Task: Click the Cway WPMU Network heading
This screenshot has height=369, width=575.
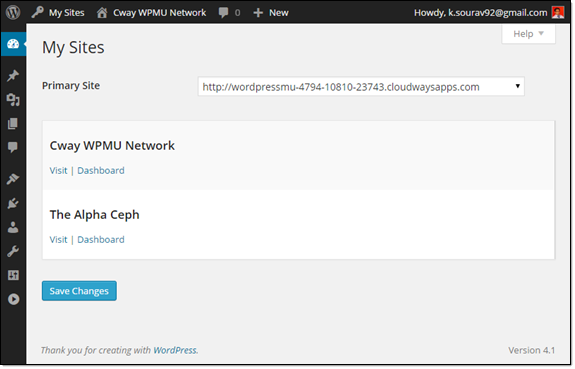Action: click(112, 146)
